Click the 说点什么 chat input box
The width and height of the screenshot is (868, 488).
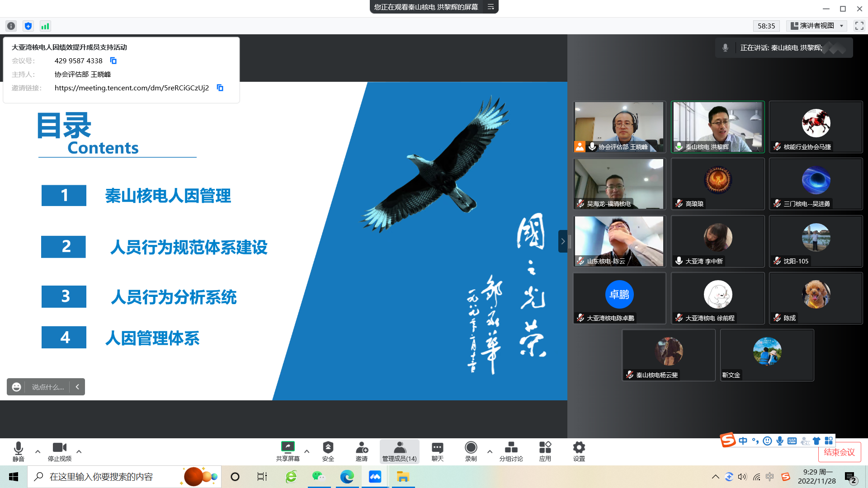coord(47,387)
